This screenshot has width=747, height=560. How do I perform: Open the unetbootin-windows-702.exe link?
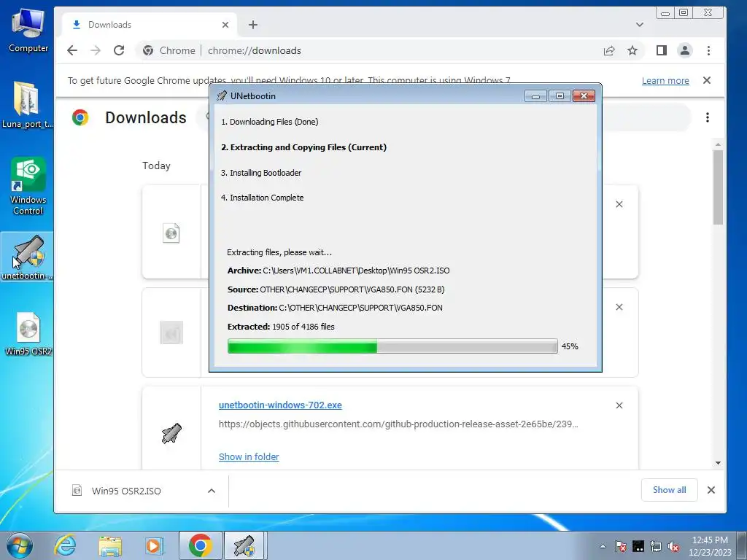pos(280,405)
